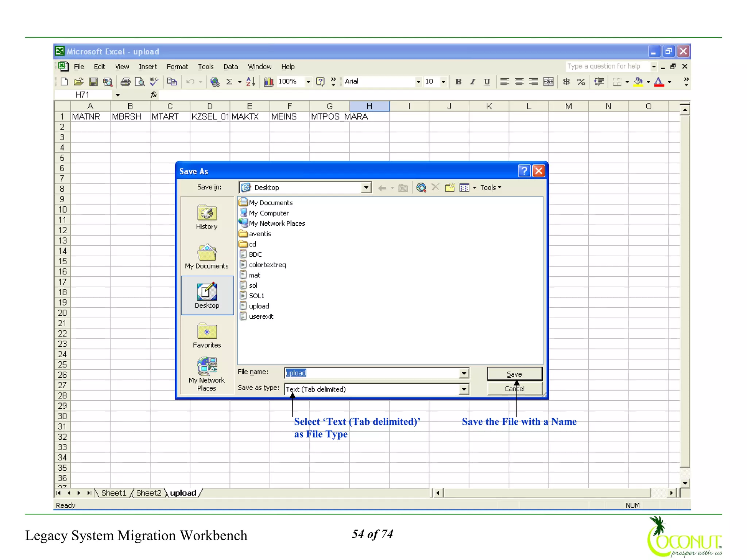The height and width of the screenshot is (560, 747).
Task: Open the File menu
Action: tap(79, 67)
